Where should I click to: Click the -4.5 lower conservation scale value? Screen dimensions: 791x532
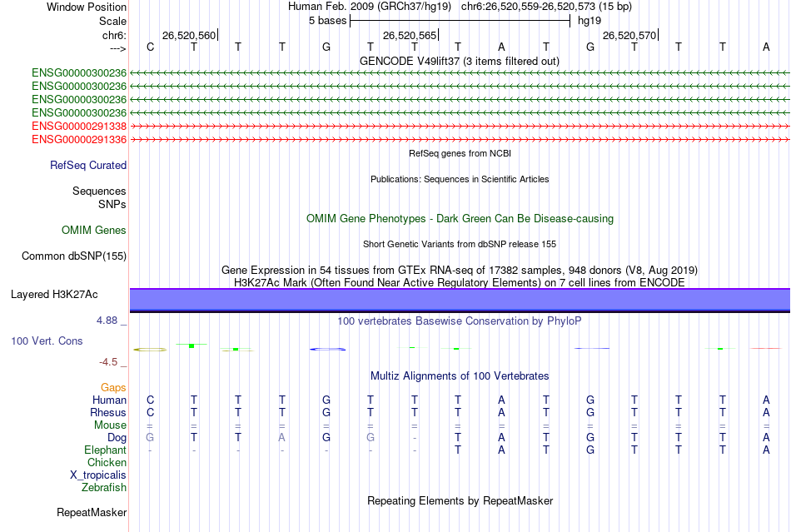coord(108,362)
